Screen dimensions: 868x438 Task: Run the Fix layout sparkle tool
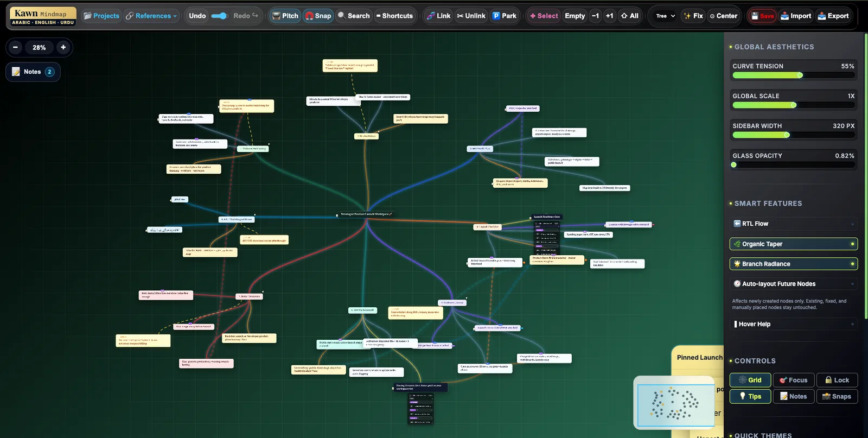point(693,16)
